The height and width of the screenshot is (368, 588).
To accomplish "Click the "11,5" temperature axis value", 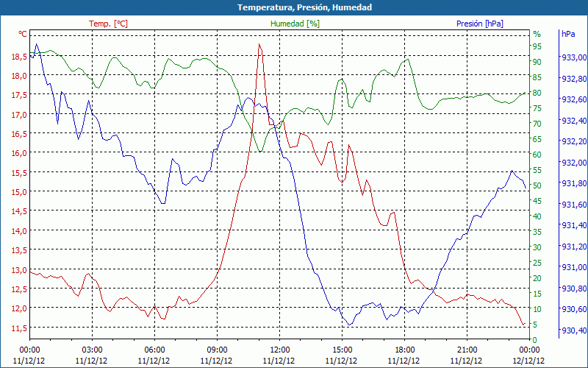I will pyautogui.click(x=19, y=328).
